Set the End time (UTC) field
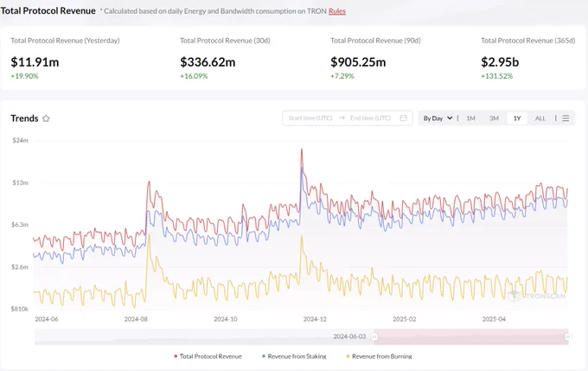The image size is (588, 371). [370, 118]
